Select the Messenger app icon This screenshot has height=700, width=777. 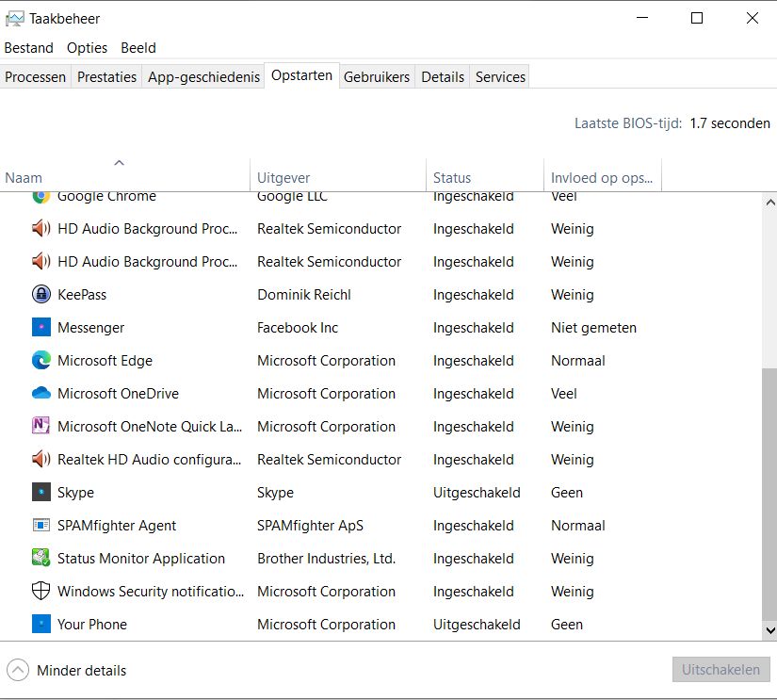pyautogui.click(x=40, y=328)
